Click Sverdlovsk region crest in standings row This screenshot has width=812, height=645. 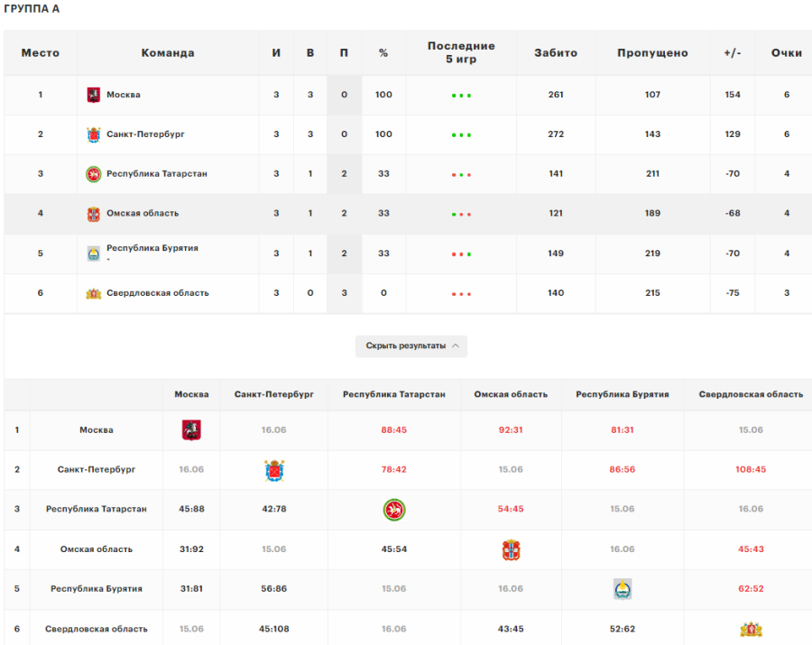pyautogui.click(x=93, y=293)
